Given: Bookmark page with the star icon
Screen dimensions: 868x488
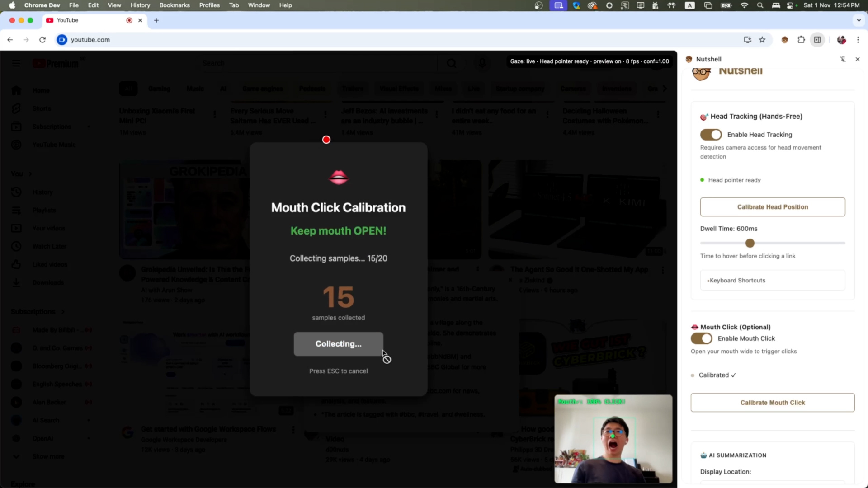Looking at the screenshot, I should pyautogui.click(x=762, y=40).
